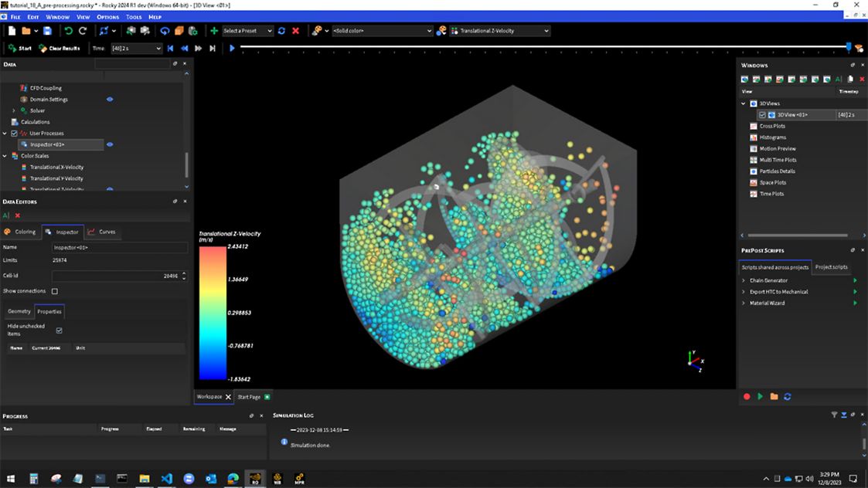Click the blue rotate-view icon
Screen dimensions: 868x488
tap(165, 31)
